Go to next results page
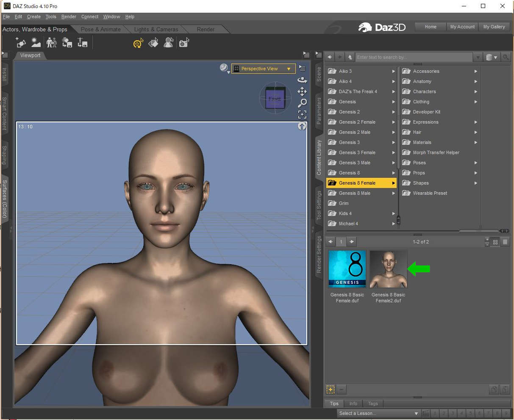Image resolution: width=514 pixels, height=420 pixels. pos(351,242)
